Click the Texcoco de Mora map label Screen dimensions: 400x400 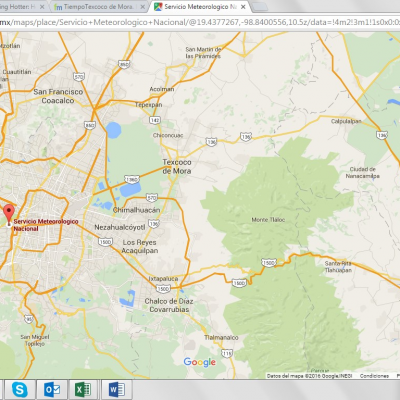click(x=177, y=167)
